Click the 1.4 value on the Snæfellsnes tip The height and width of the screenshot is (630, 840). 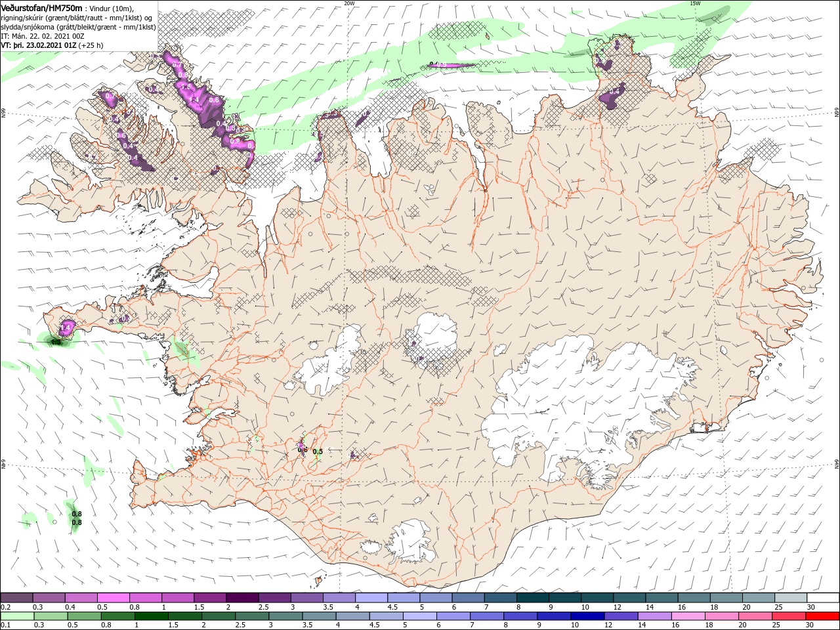pyautogui.click(x=66, y=327)
